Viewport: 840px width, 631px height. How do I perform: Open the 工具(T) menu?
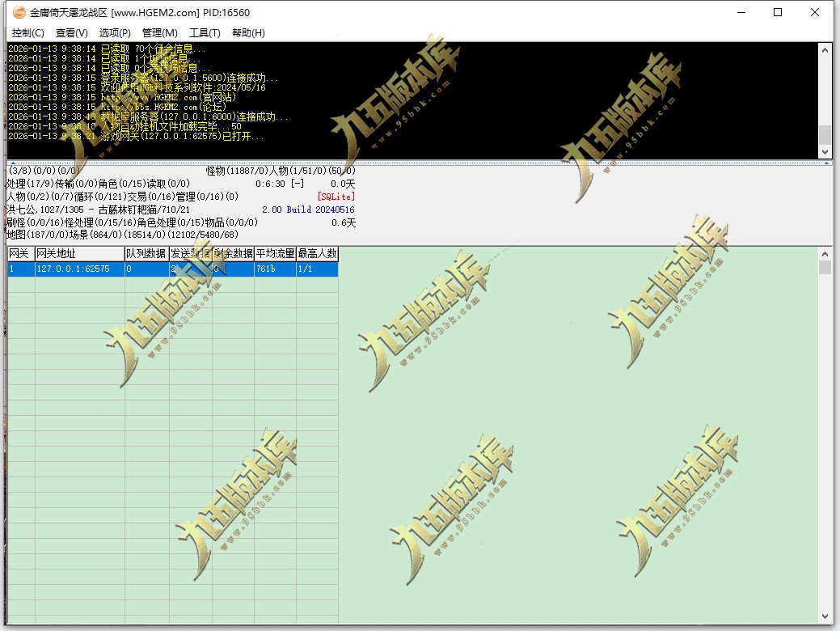click(205, 33)
